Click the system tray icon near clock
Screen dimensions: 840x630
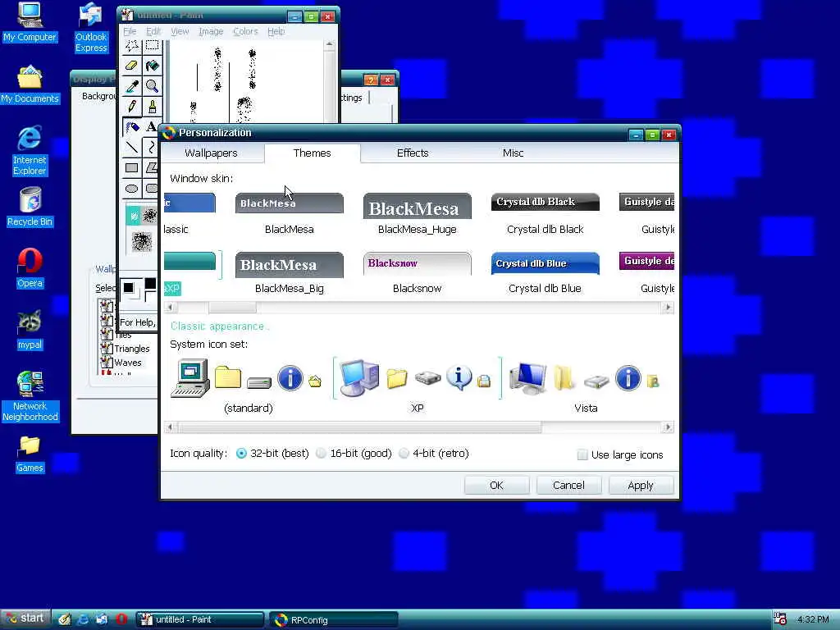click(779, 619)
